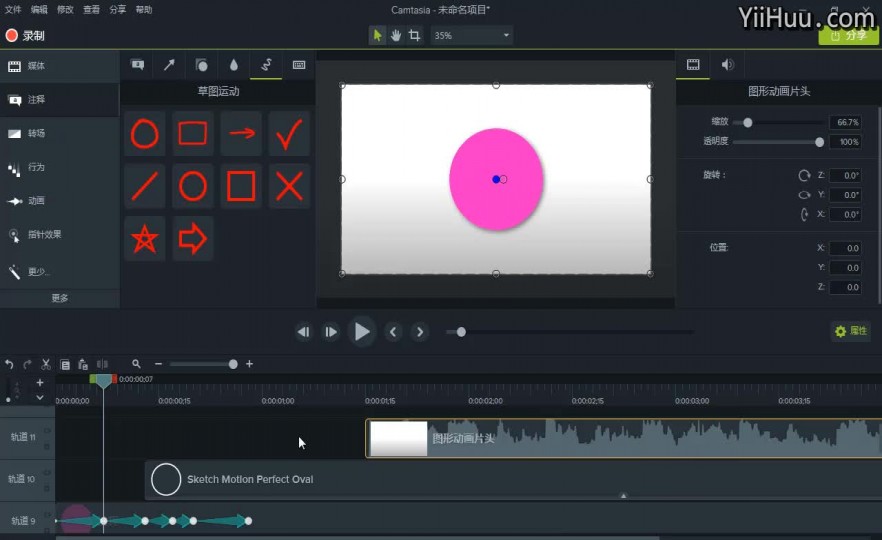Open the 媒体 panel in sidebar
The width and height of the screenshot is (882, 540).
point(60,66)
